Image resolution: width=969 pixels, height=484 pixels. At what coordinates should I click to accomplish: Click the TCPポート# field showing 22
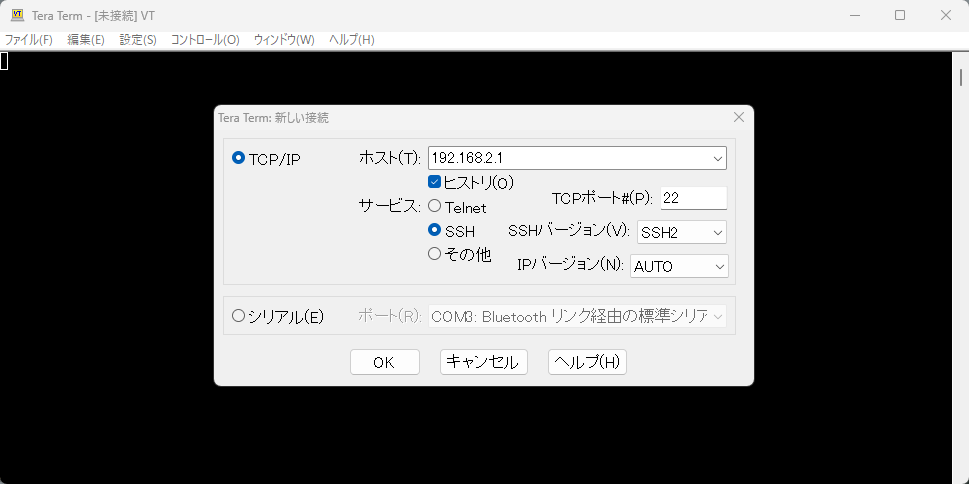[x=693, y=198]
